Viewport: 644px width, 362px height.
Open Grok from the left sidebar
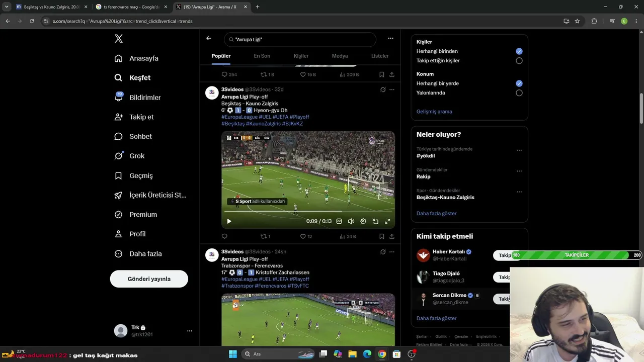[129, 156]
